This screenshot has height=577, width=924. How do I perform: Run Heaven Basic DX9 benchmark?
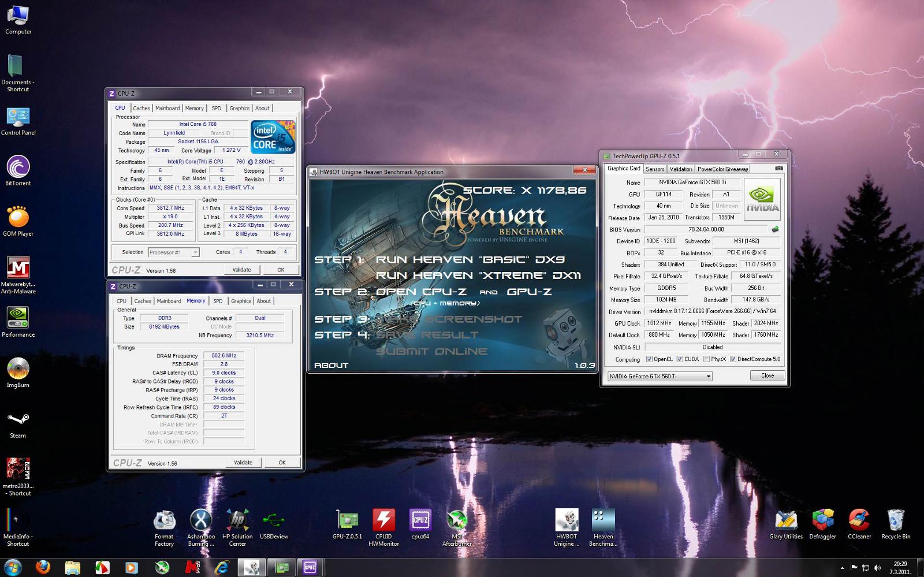470,259
